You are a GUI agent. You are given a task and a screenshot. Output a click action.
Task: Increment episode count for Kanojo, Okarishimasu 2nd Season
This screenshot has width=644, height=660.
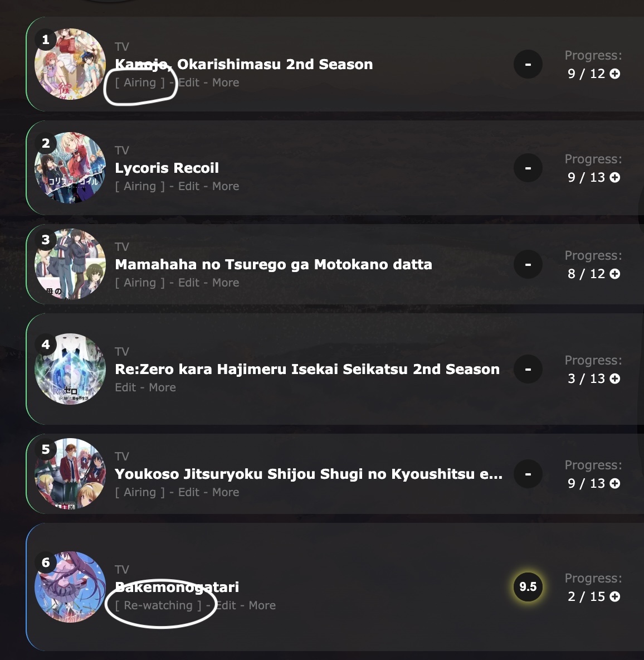[x=615, y=74]
